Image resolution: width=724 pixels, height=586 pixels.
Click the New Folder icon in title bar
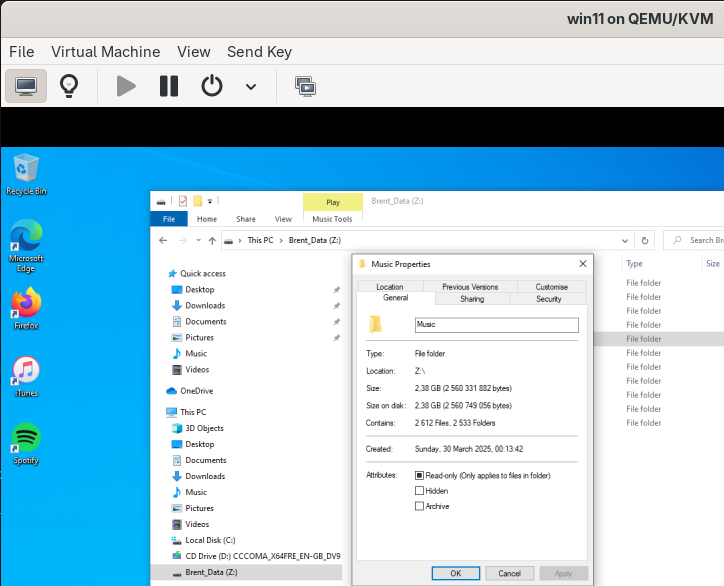point(198,201)
